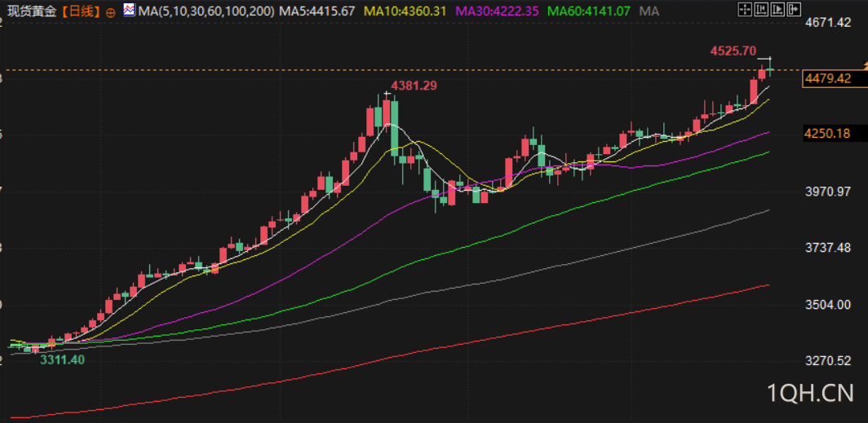This screenshot has width=868, height=423.
Task: Change the 【日线】 period selector
Action: click(80, 11)
